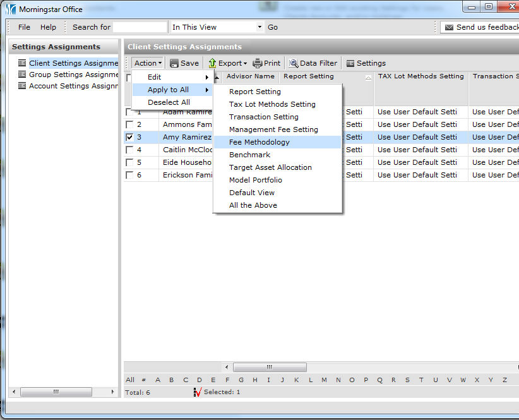Select Group Settings Assignment list icon

click(x=22, y=75)
